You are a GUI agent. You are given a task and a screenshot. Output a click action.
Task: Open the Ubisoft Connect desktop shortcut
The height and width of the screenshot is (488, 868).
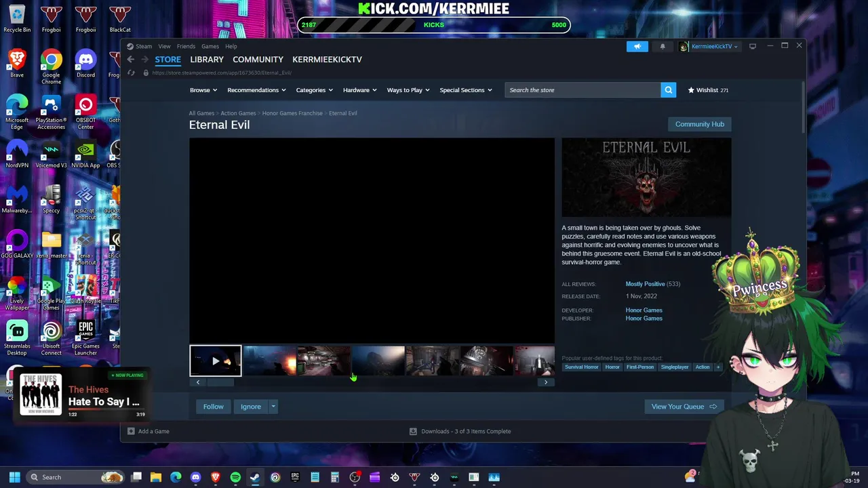click(51, 338)
